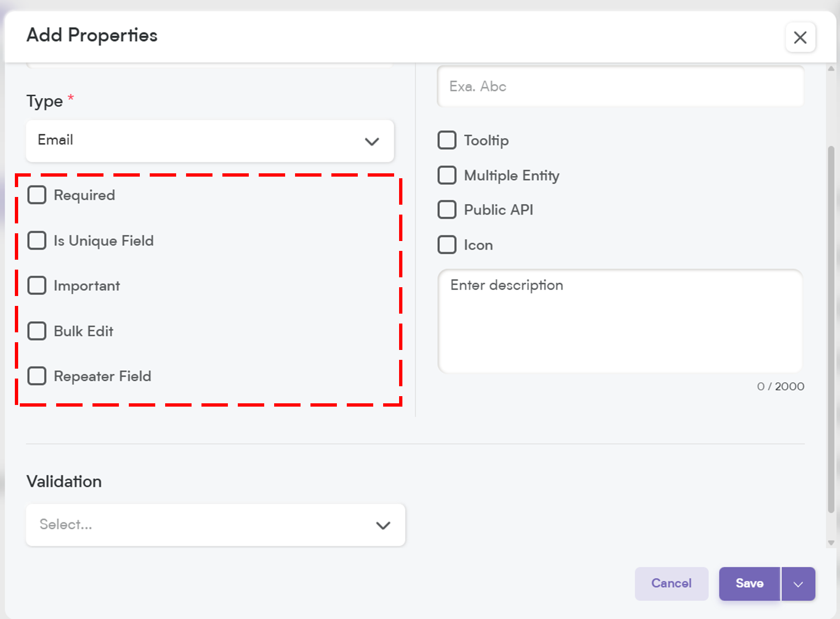The image size is (840, 619).
Task: Click the 0 / 2000 character counter
Action: click(x=781, y=386)
